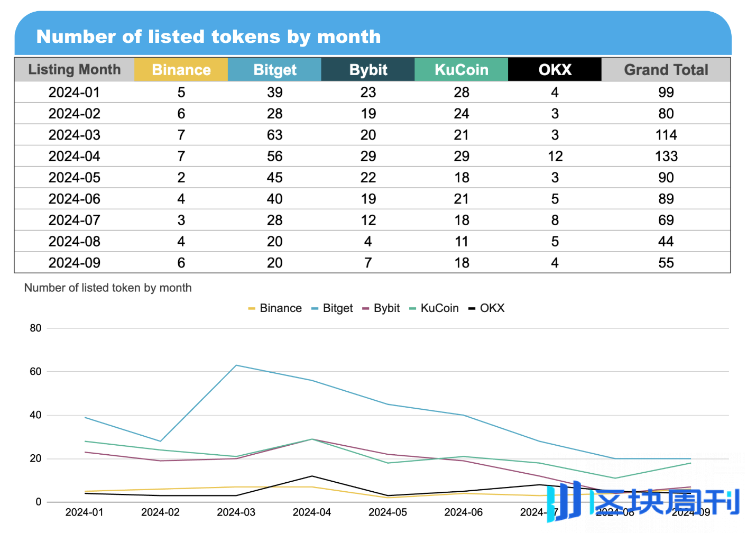Click the 'Number of listed token by month' chart title
The height and width of the screenshot is (533, 756).
pos(108,288)
